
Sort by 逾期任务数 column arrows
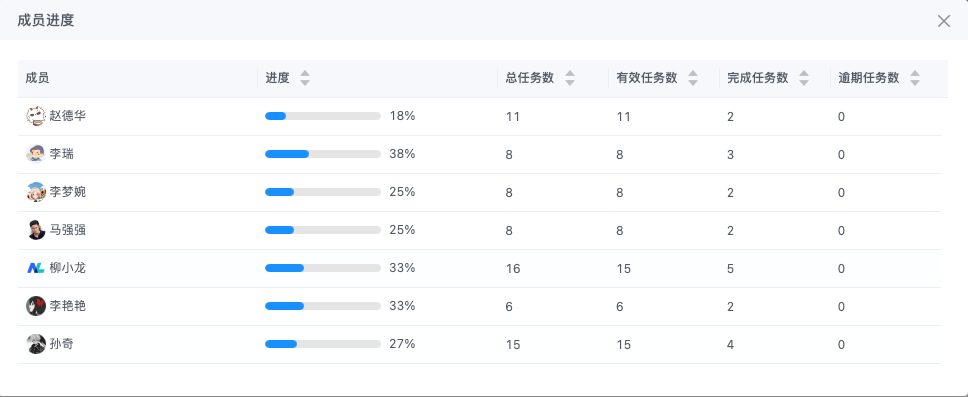[x=915, y=78]
